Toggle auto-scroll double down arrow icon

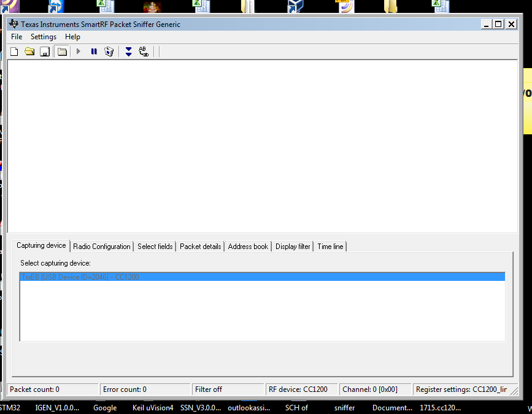[129, 52]
